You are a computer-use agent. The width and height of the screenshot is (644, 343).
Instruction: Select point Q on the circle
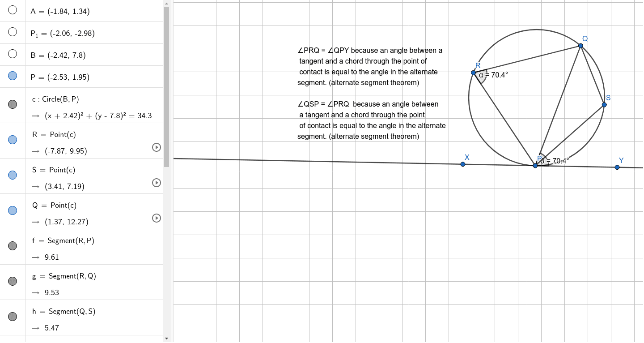tap(580, 46)
